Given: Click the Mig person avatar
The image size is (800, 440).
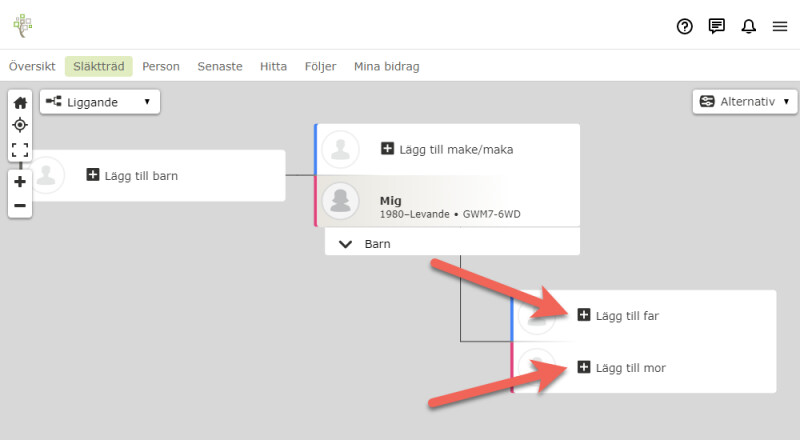Looking at the screenshot, I should 340,201.
